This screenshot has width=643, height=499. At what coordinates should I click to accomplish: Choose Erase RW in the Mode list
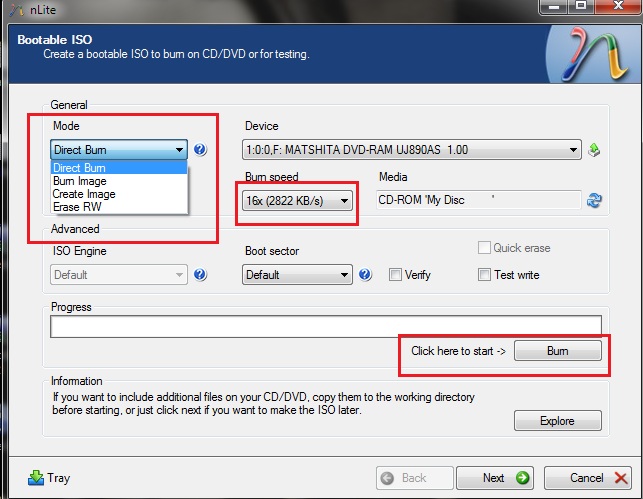click(79, 206)
